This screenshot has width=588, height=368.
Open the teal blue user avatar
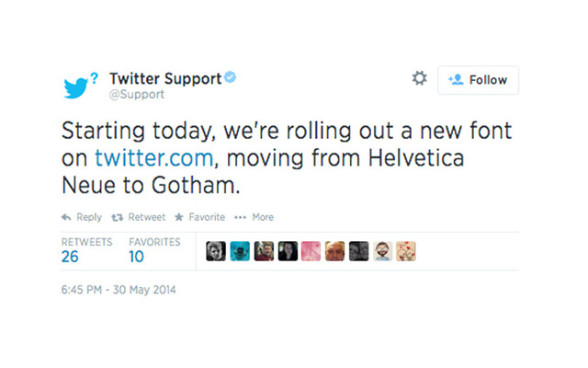240,251
